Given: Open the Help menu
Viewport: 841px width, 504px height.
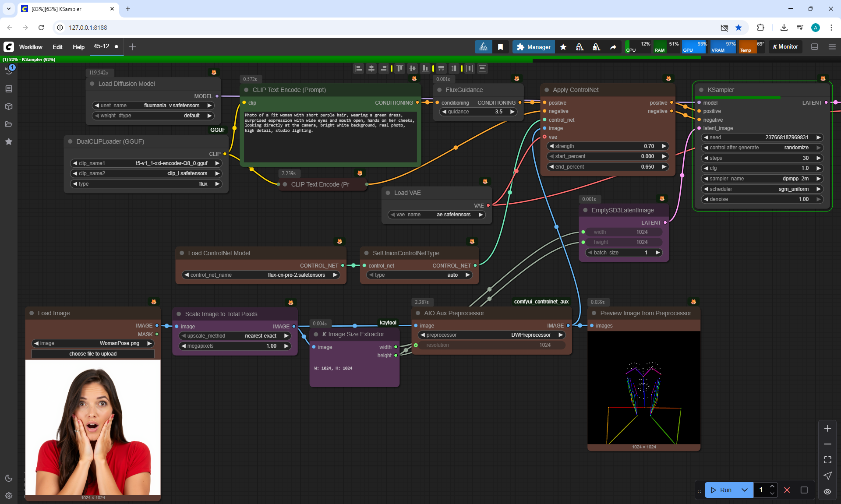Looking at the screenshot, I should pos(78,47).
